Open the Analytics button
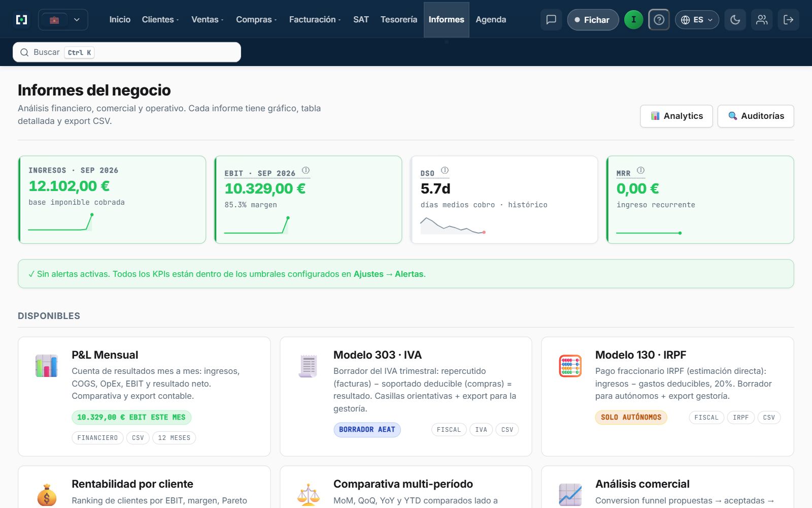The height and width of the screenshot is (508, 812). pyautogui.click(x=676, y=116)
